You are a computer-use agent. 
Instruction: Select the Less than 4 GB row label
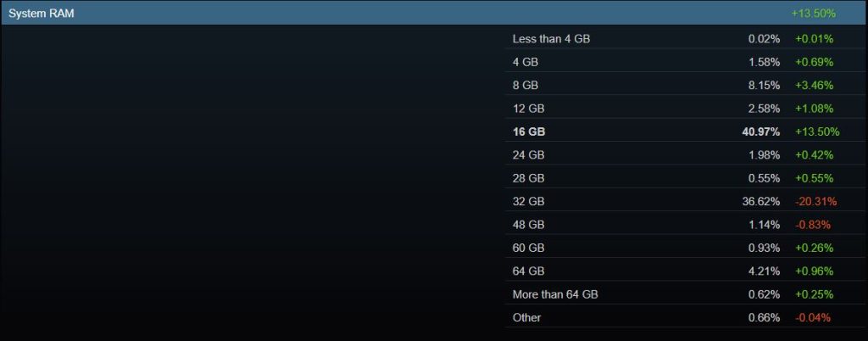(551, 39)
